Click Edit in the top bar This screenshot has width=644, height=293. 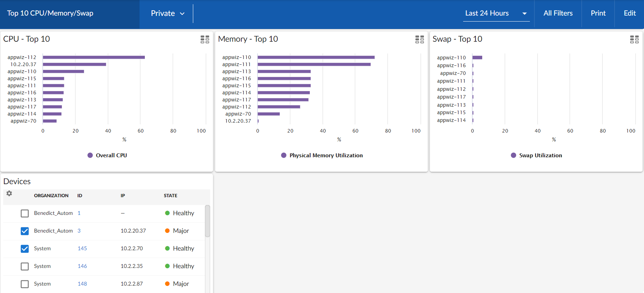(630, 13)
